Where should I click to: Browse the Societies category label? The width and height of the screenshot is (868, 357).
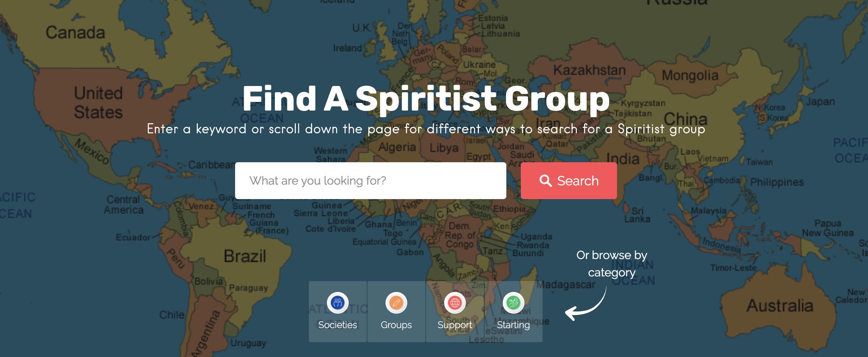(x=337, y=325)
